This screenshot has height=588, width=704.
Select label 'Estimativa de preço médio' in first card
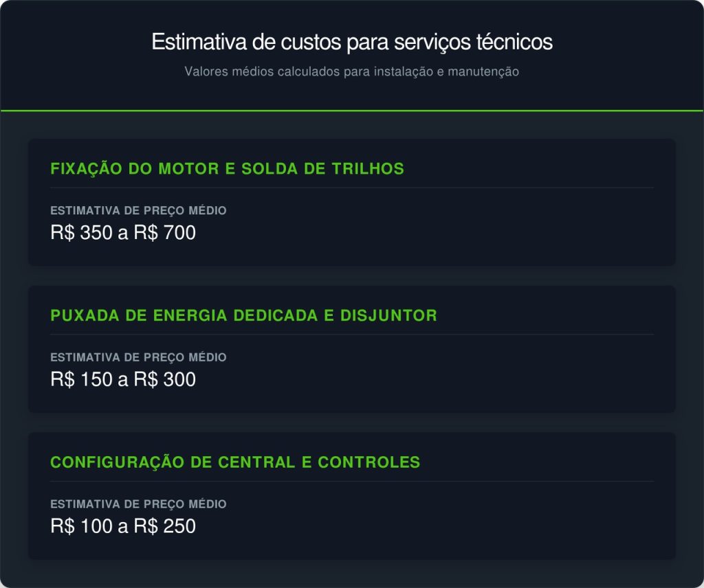[x=138, y=210]
